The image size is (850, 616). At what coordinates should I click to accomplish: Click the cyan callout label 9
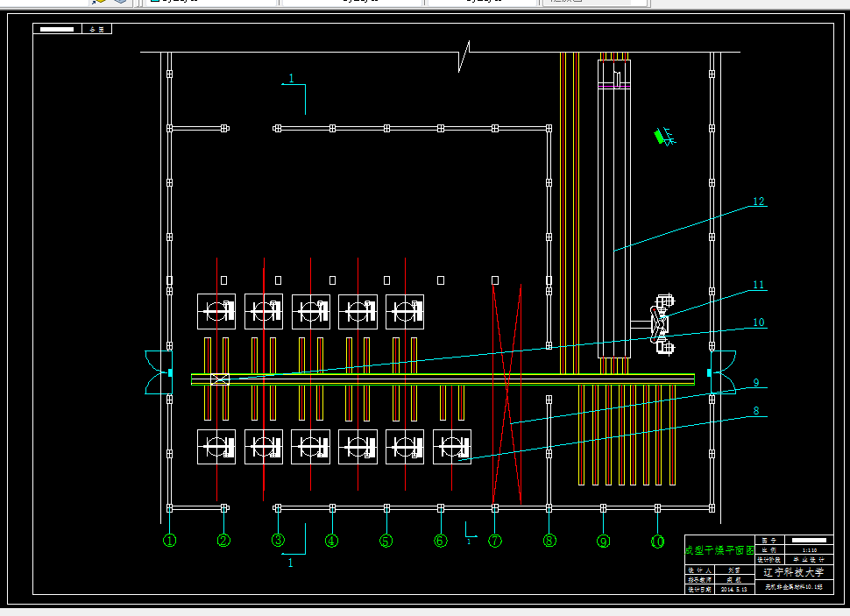point(756,382)
